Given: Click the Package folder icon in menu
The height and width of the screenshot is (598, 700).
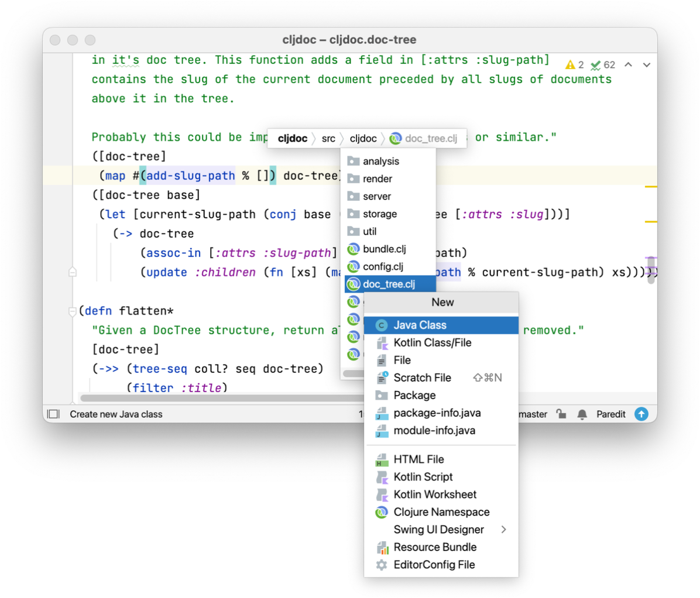Looking at the screenshot, I should click(382, 396).
